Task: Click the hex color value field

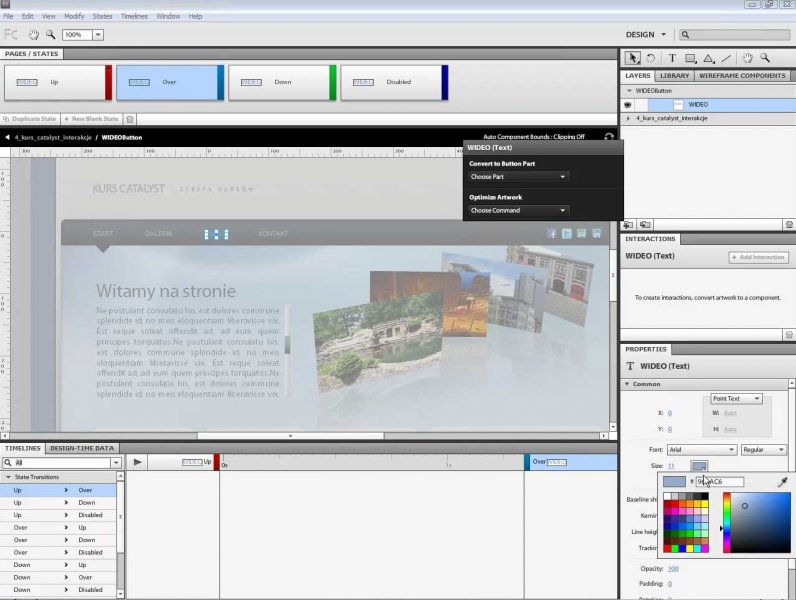Action: point(720,482)
